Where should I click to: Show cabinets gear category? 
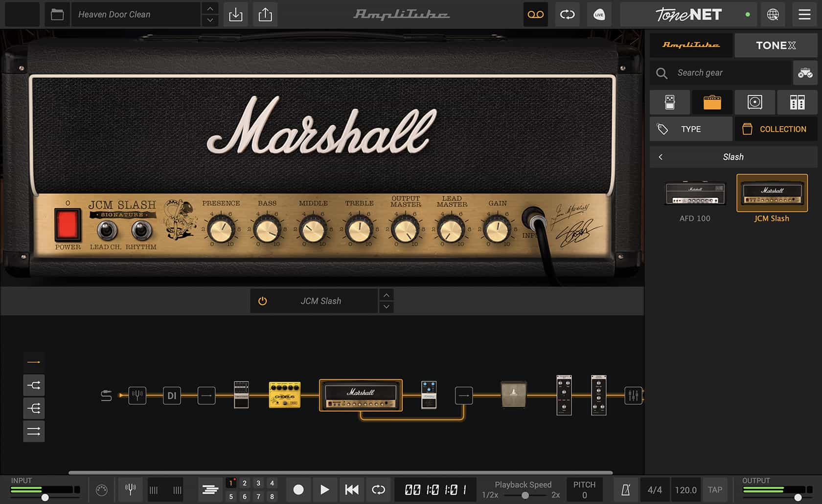[x=755, y=102]
